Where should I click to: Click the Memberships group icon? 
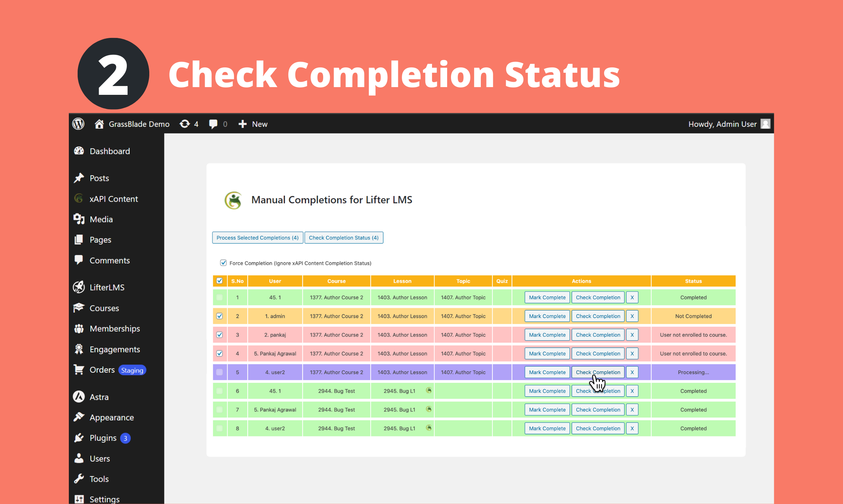(x=79, y=328)
